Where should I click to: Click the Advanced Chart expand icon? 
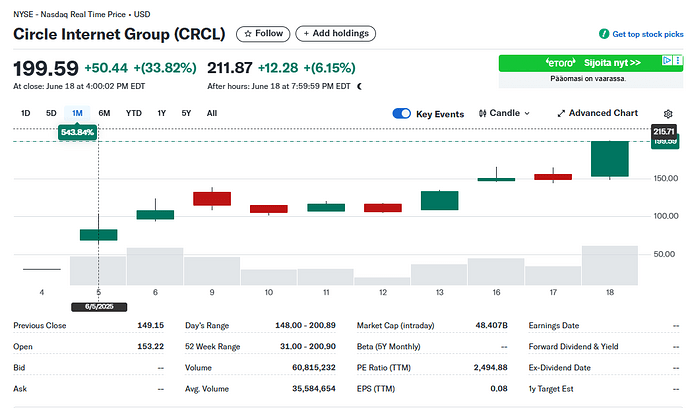point(561,114)
